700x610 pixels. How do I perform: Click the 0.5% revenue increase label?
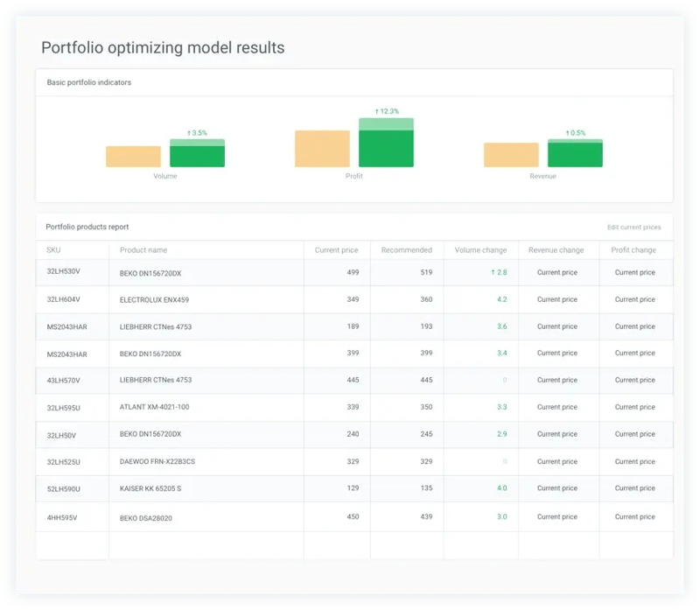click(x=576, y=133)
